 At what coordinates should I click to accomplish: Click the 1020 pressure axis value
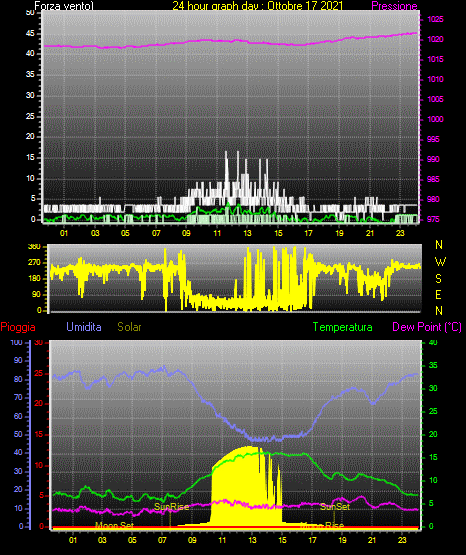click(x=435, y=39)
